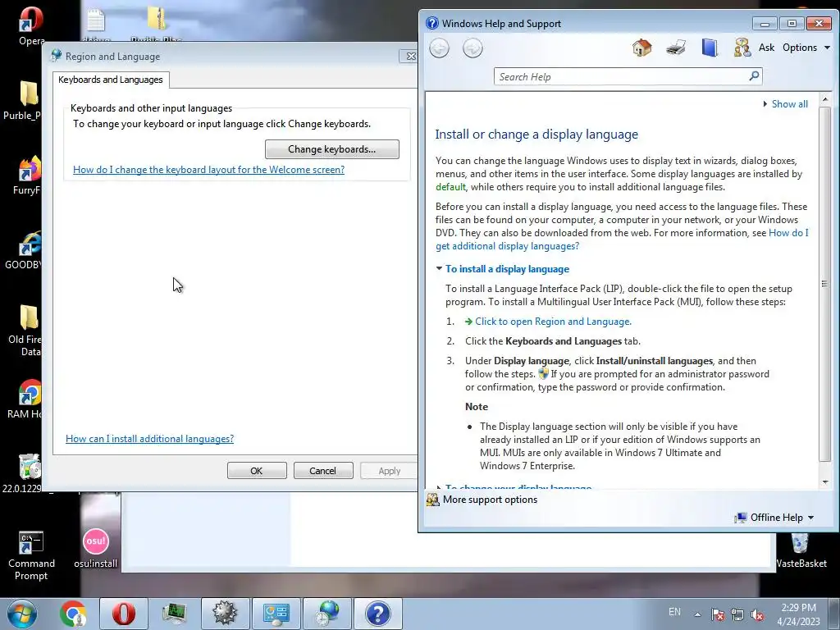Open Welcome screen keyboard layout help link
The height and width of the screenshot is (630, 840).
pyautogui.click(x=208, y=170)
